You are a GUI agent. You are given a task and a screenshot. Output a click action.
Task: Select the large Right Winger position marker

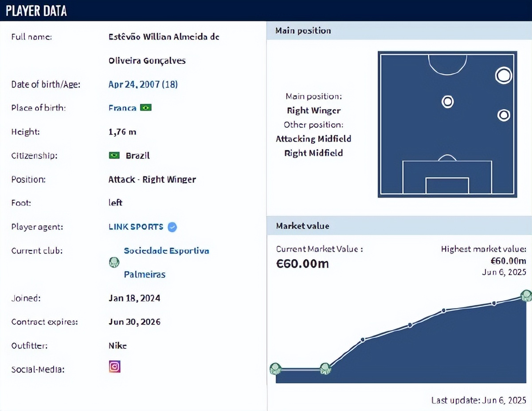(504, 75)
